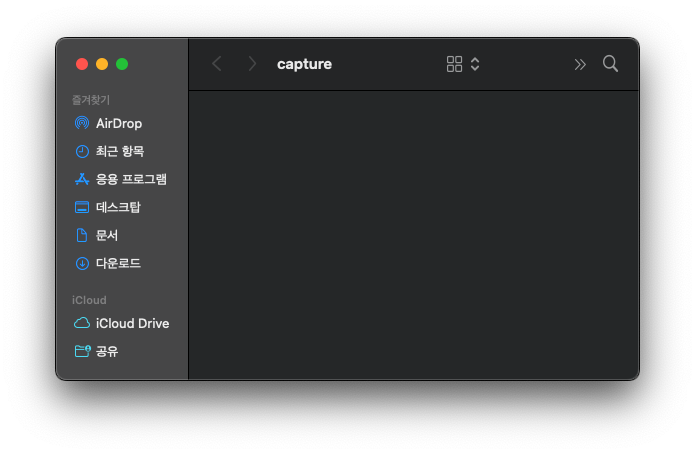Select 최근 항목 in the sidebar
Screen dimensions: 695x454
(120, 151)
